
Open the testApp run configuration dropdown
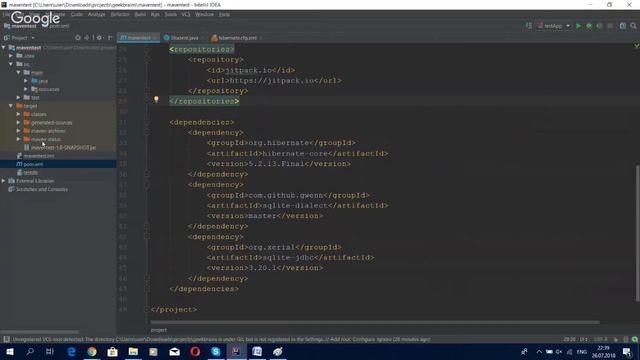pyautogui.click(x=554, y=26)
